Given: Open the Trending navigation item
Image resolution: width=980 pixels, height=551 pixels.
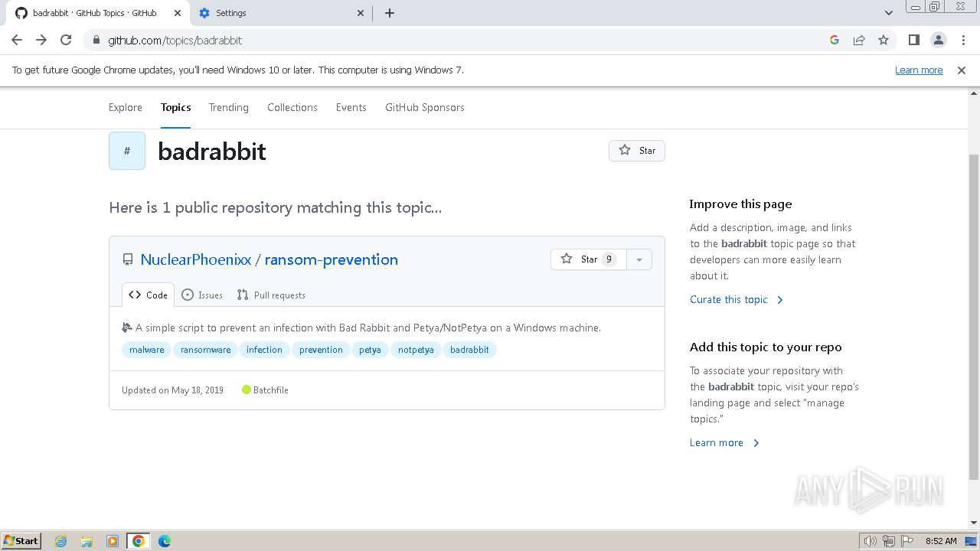Looking at the screenshot, I should point(229,107).
